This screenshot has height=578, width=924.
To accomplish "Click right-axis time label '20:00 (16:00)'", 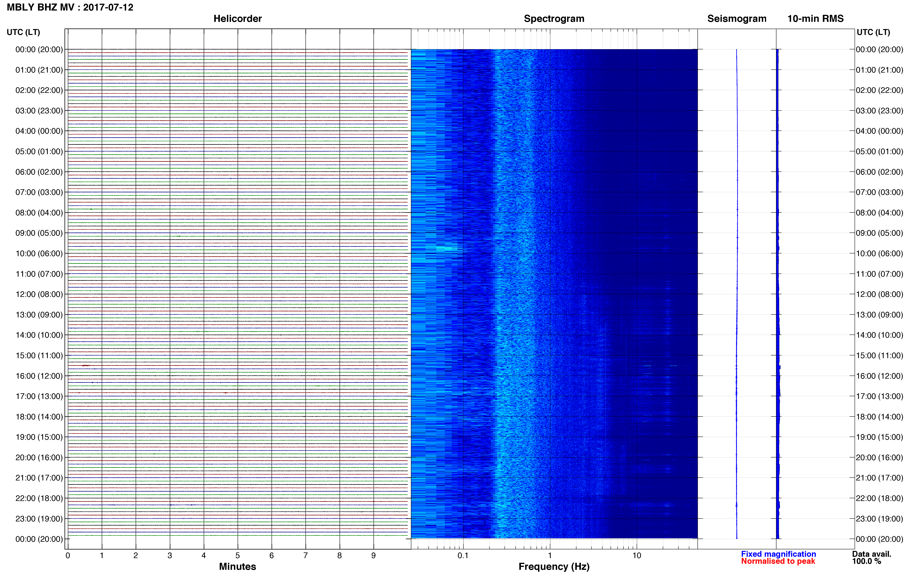I will point(879,458).
